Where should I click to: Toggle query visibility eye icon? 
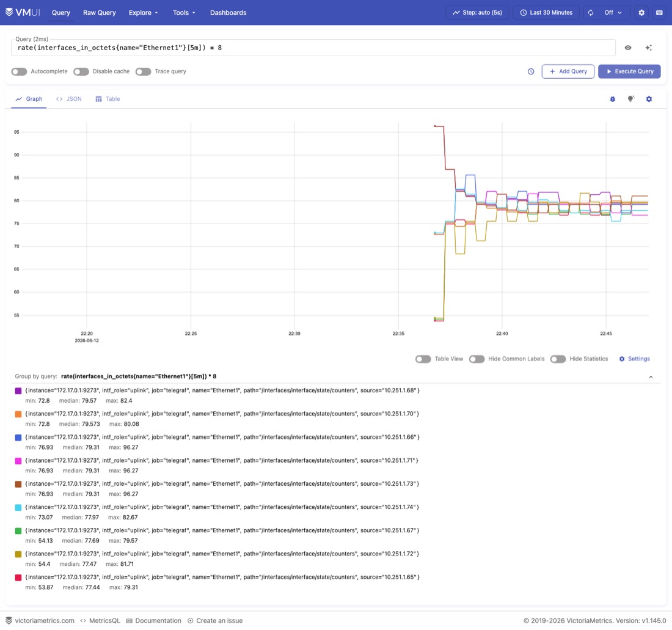point(628,48)
